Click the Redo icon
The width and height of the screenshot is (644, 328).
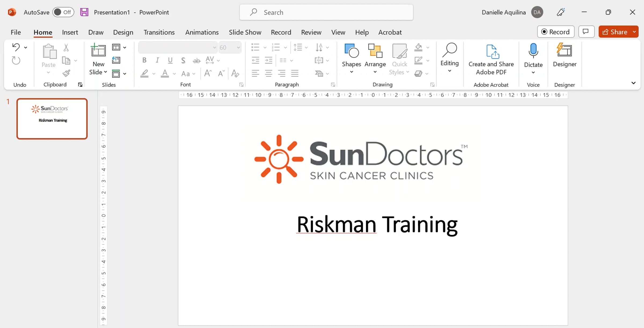(16, 60)
